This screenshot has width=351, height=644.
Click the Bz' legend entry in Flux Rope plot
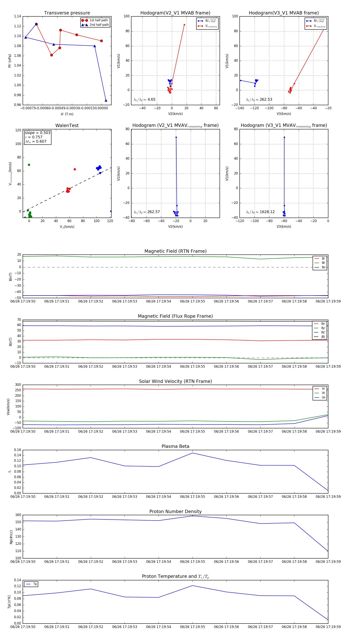click(x=323, y=332)
